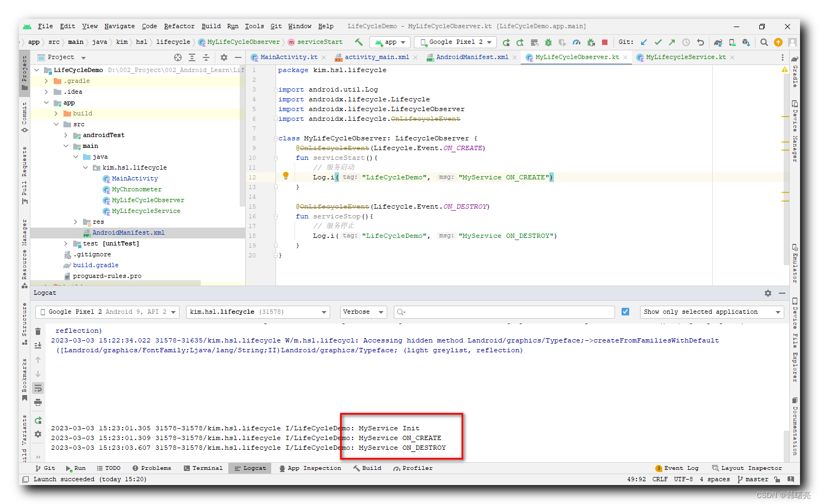Toggle Soft-Wrap in logcat sidebar
The image size is (819, 504).
[x=38, y=388]
